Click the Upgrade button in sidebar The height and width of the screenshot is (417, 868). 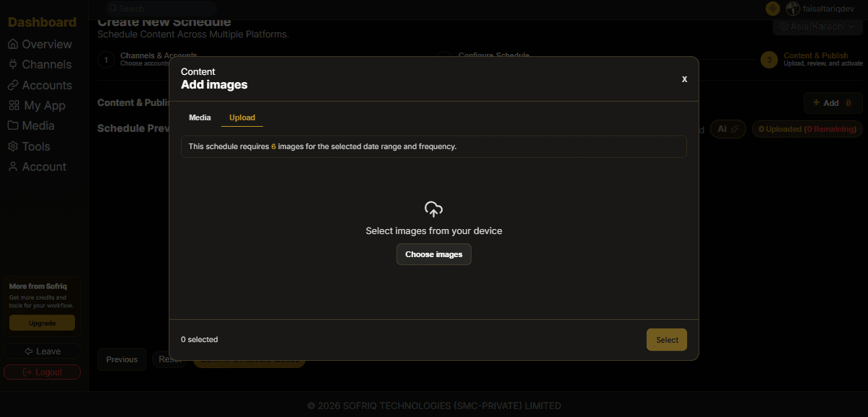[42, 323]
